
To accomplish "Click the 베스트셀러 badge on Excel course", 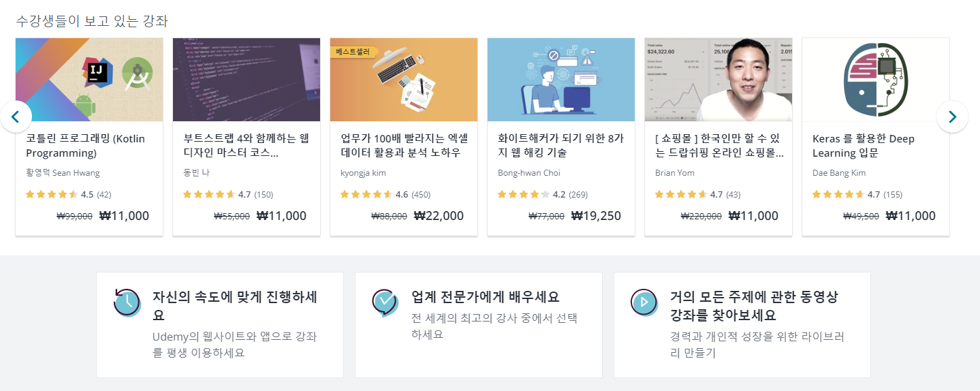I will click(353, 52).
